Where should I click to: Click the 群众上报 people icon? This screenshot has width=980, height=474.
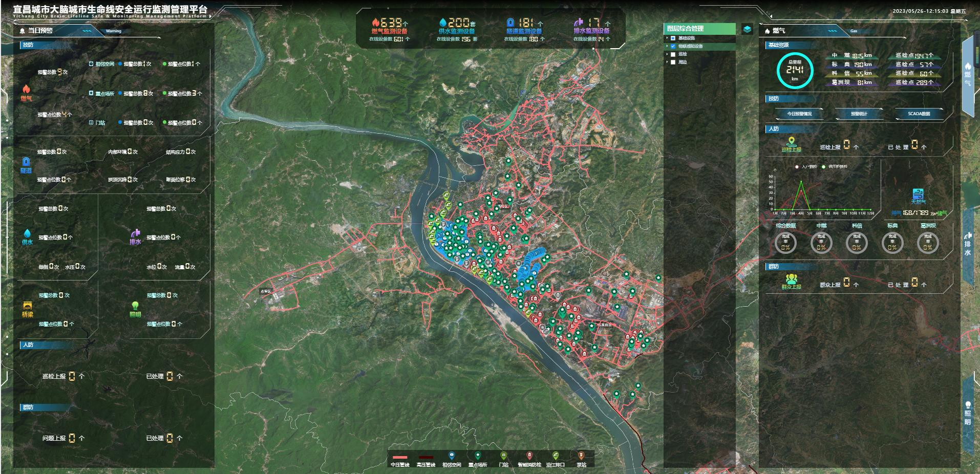click(792, 279)
